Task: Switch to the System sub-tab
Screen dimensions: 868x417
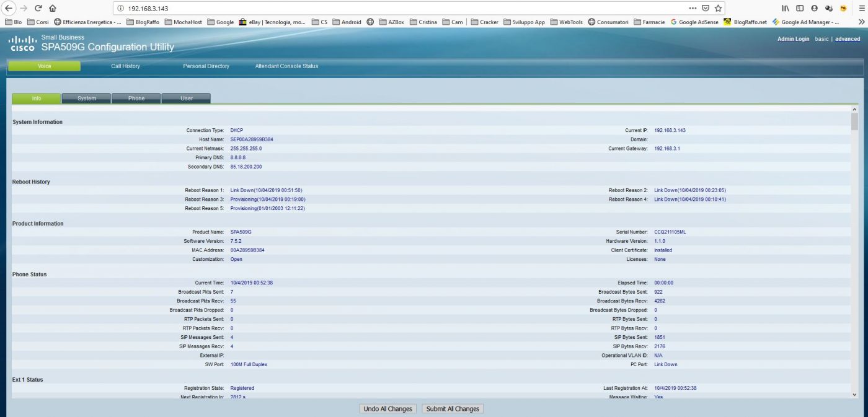Action: [87, 98]
